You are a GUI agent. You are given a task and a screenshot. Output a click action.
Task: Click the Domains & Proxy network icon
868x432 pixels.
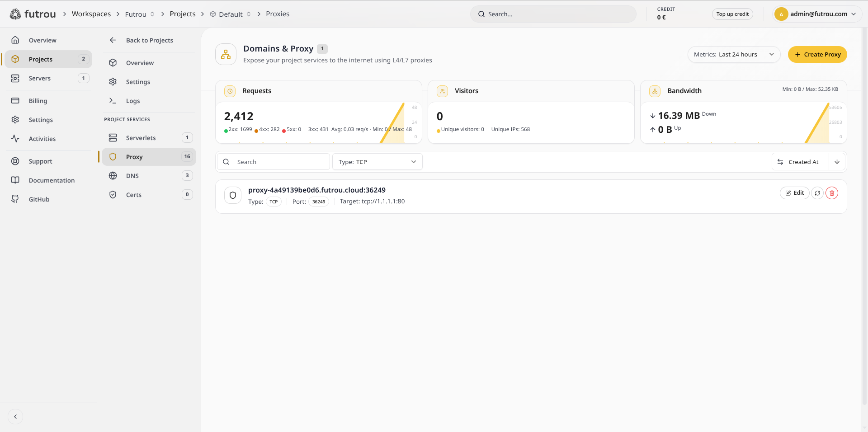(226, 55)
